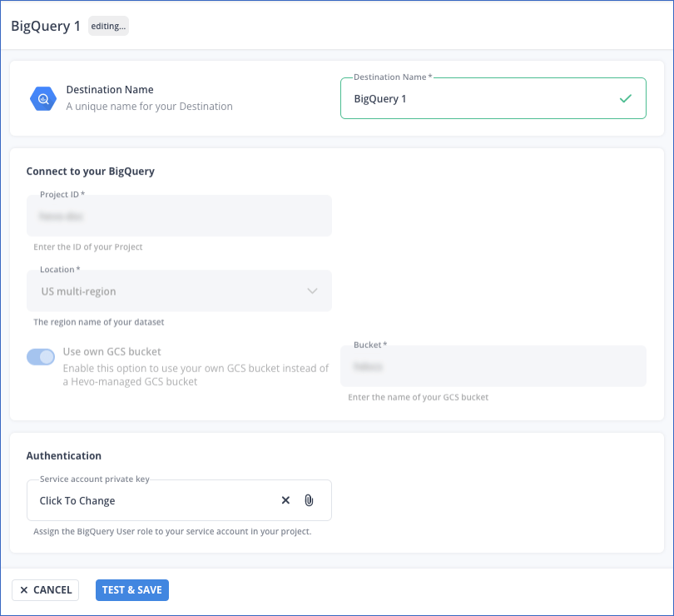Clear the service account key with X icon
The height and width of the screenshot is (616, 674).
tap(285, 499)
